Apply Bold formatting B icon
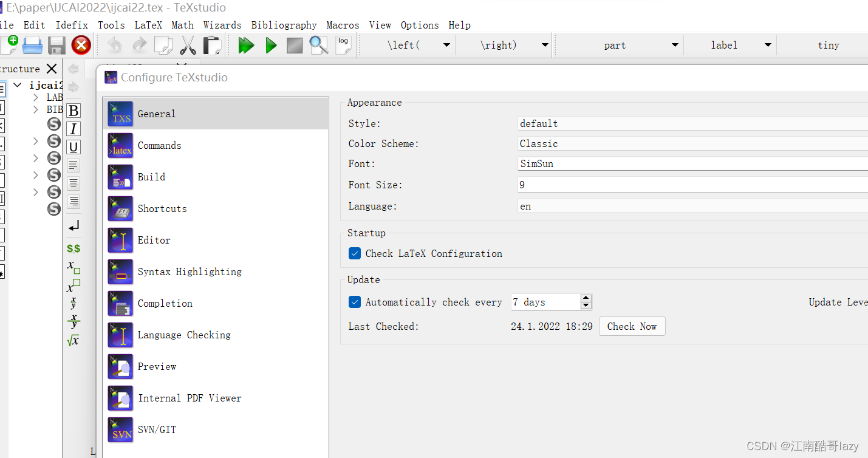This screenshot has height=458, width=868. pyautogui.click(x=73, y=111)
